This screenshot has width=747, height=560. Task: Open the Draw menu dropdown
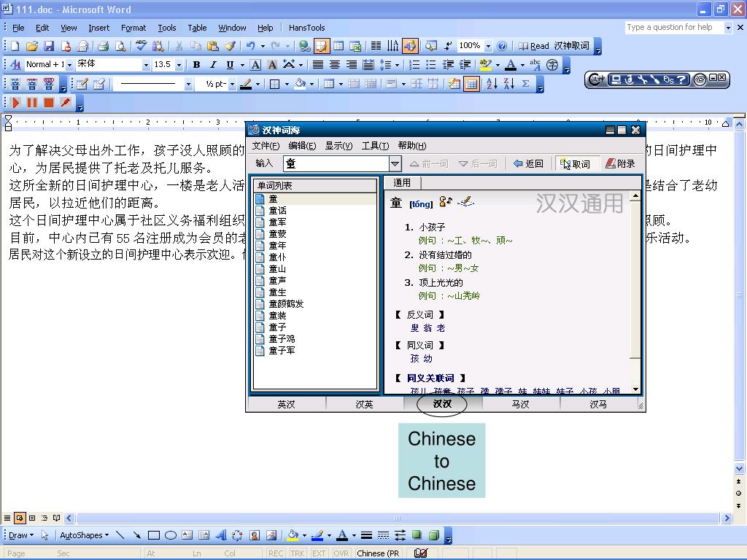point(21,535)
